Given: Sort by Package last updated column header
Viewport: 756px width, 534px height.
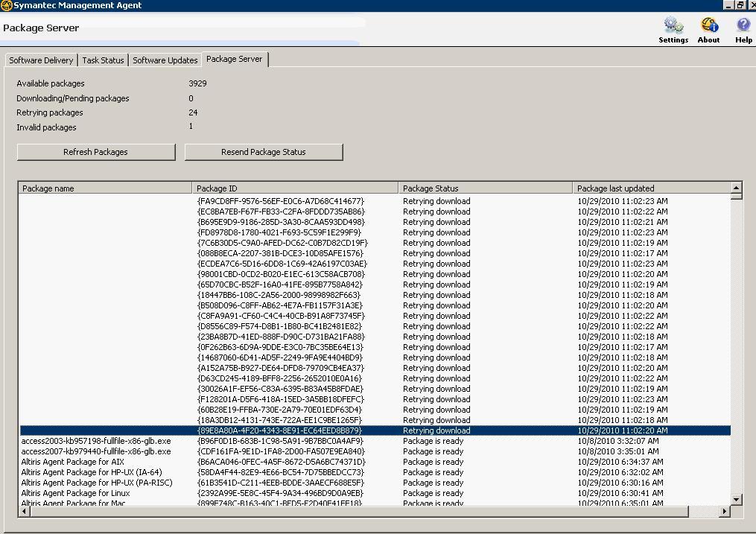Looking at the screenshot, I should [x=652, y=188].
